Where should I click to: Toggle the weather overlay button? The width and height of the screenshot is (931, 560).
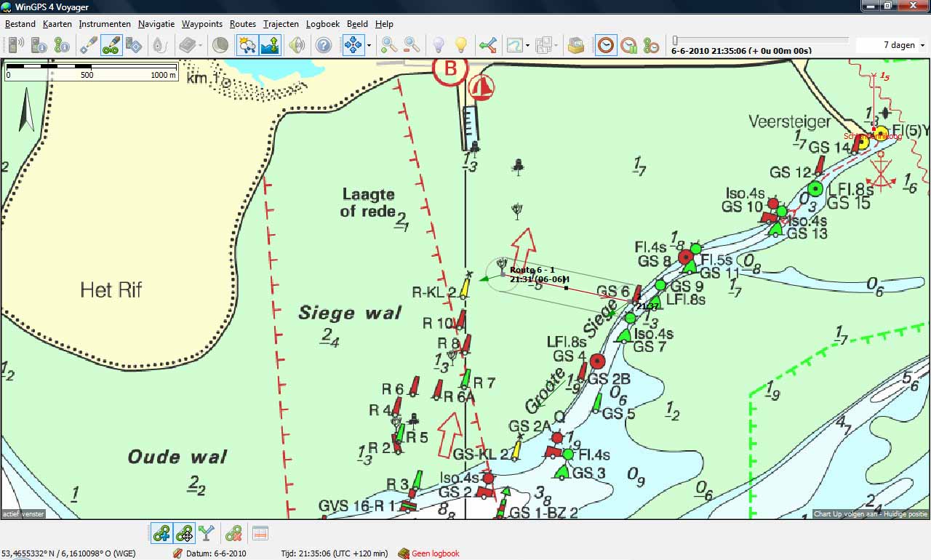pyautogui.click(x=247, y=45)
